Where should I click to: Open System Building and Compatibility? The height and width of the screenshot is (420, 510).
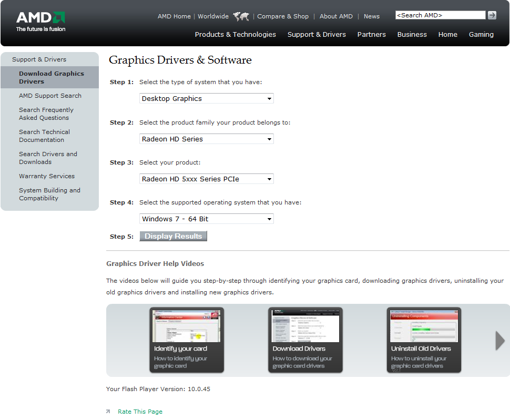(49, 194)
